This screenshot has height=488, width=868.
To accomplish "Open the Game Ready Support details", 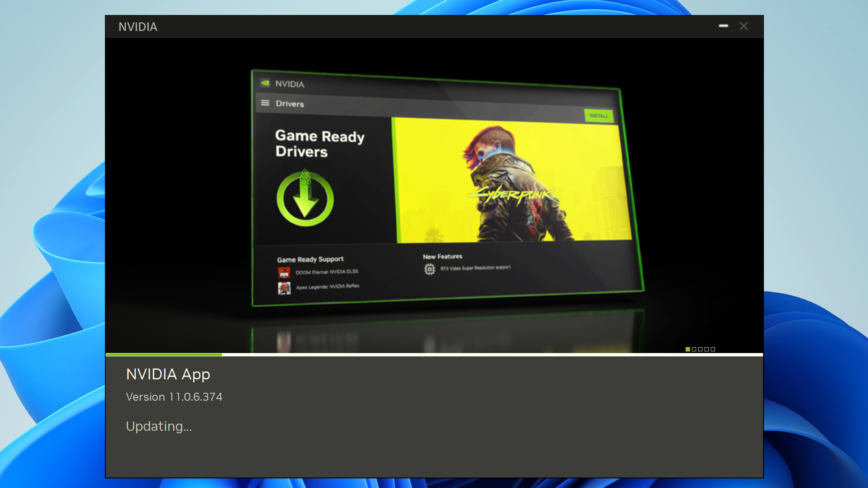I will point(310,259).
